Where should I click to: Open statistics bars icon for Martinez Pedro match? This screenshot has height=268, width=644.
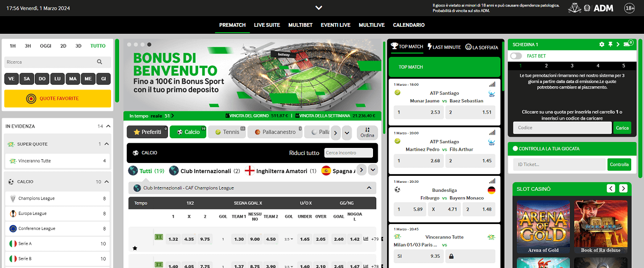coord(492,133)
